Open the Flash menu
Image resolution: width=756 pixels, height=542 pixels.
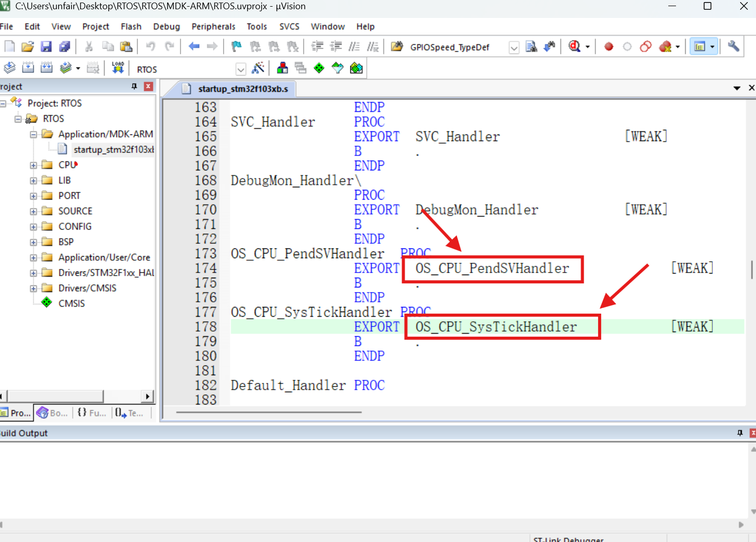(131, 26)
